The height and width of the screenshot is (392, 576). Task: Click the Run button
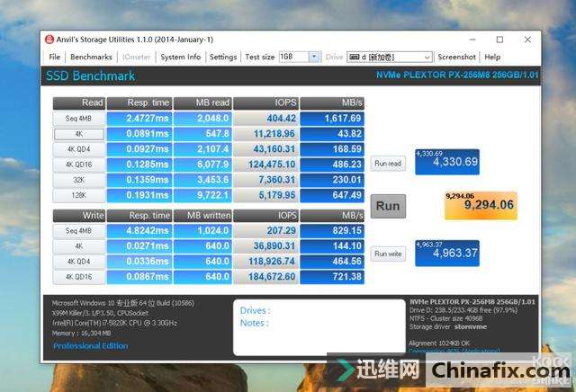[x=388, y=206]
